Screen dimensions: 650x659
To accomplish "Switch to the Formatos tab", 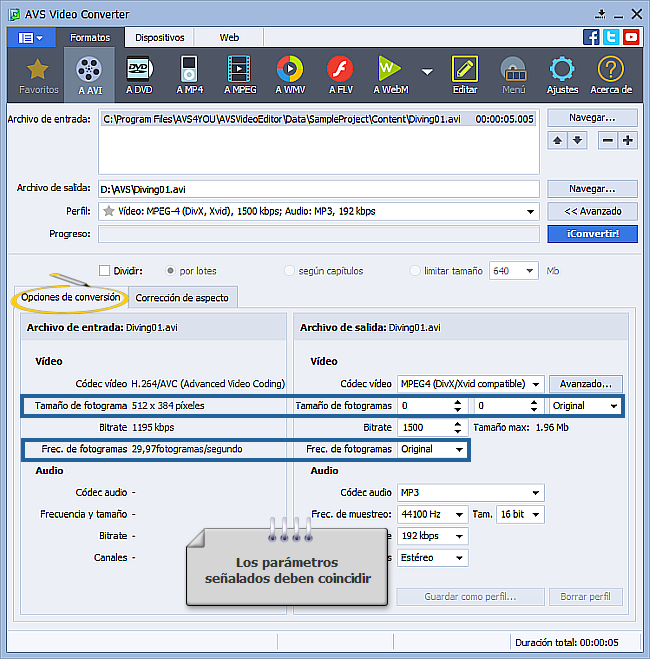I will point(90,37).
